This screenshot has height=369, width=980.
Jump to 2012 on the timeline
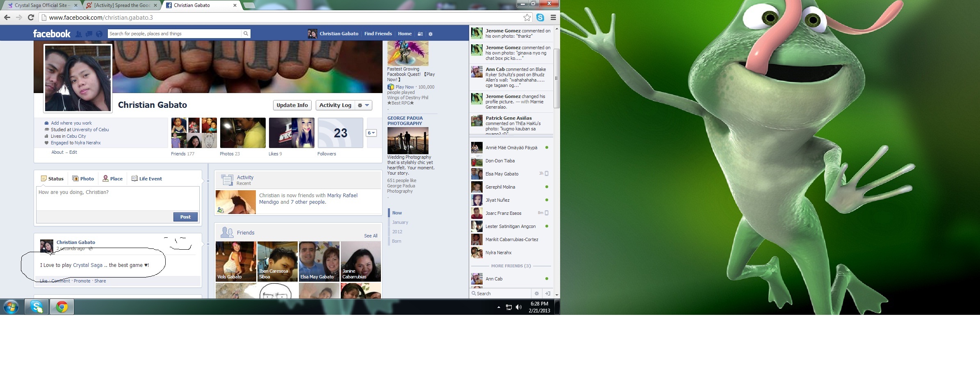coord(397,232)
